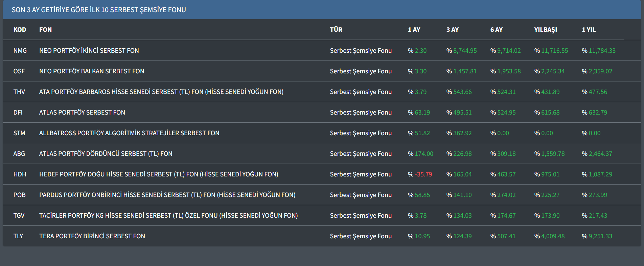Open TERA PORTFÖY BİRİNCİ SERBEST FON

92,236
